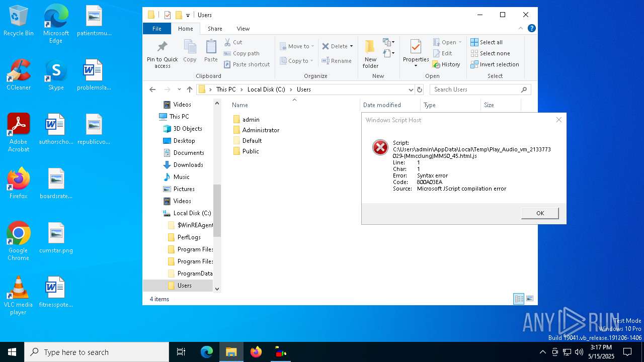The width and height of the screenshot is (644, 362).
Task: Open file History from ribbon
Action: [x=446, y=64]
